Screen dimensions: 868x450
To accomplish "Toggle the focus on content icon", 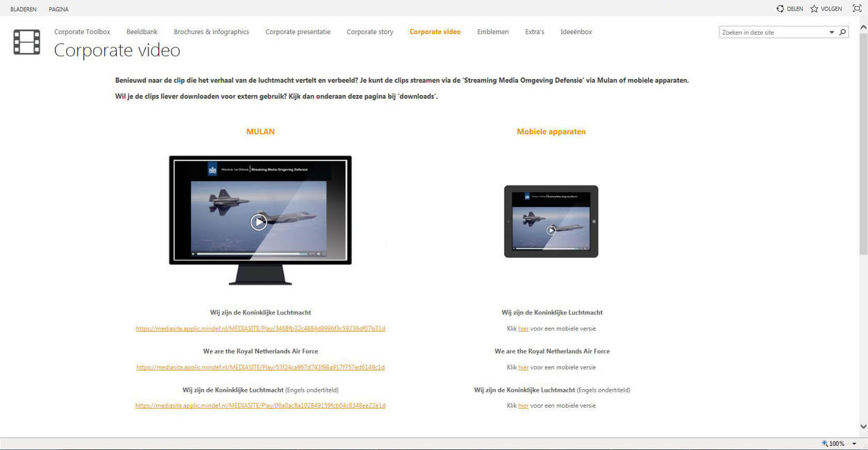I will point(856,9).
